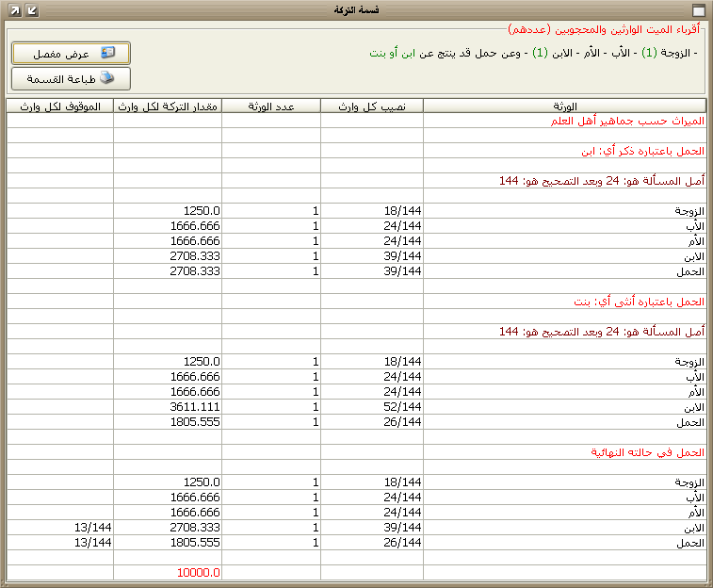Select the الحمل باعتباره أنثى أي: بنت row
Screen dimensions: 713x588
pyautogui.click(x=640, y=302)
